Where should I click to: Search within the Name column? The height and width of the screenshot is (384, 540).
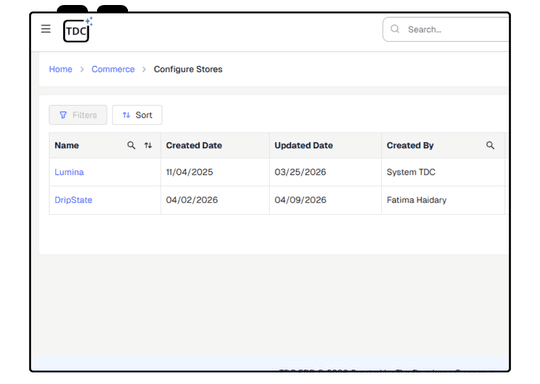(131, 145)
